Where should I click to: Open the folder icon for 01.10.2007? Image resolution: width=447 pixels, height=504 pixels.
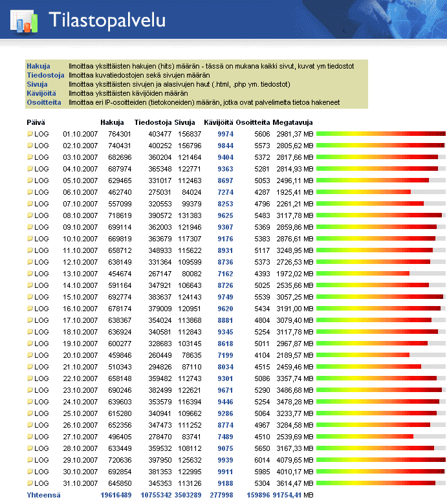pos(30,134)
